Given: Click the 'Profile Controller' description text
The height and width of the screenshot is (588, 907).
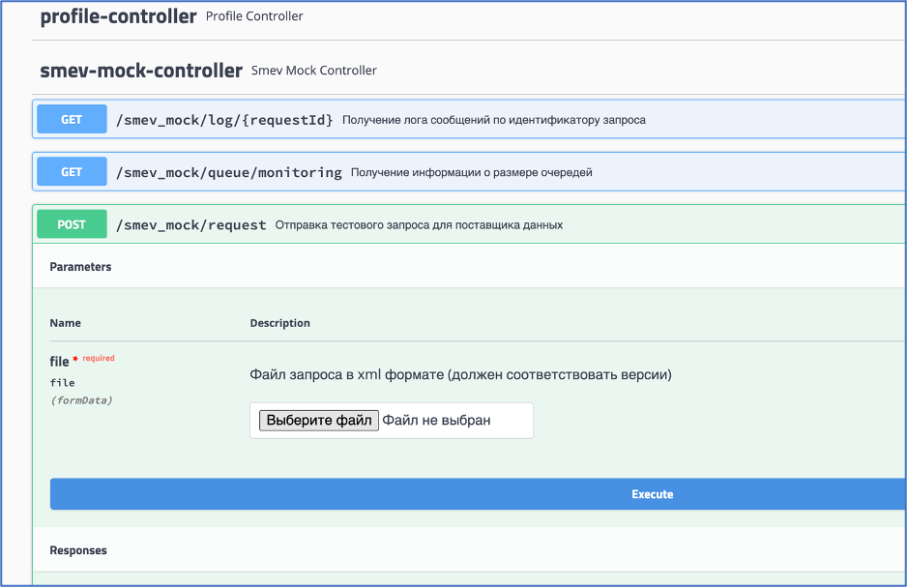Looking at the screenshot, I should (x=254, y=16).
